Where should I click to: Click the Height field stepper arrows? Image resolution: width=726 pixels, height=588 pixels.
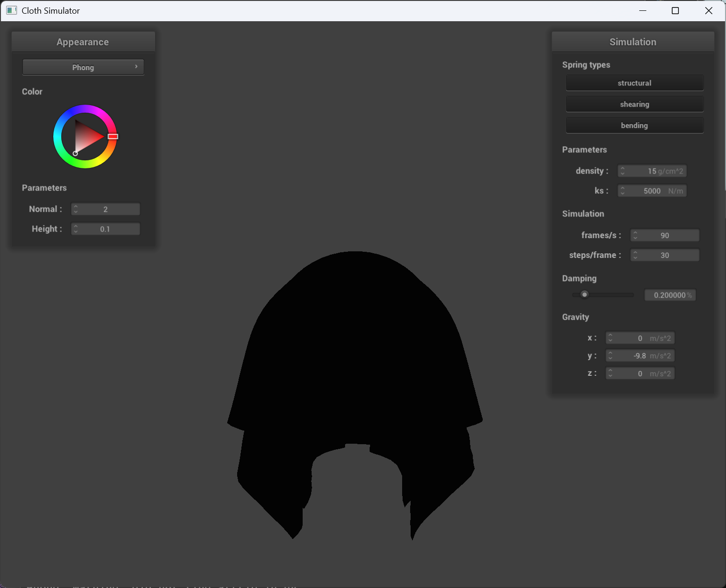click(x=76, y=229)
